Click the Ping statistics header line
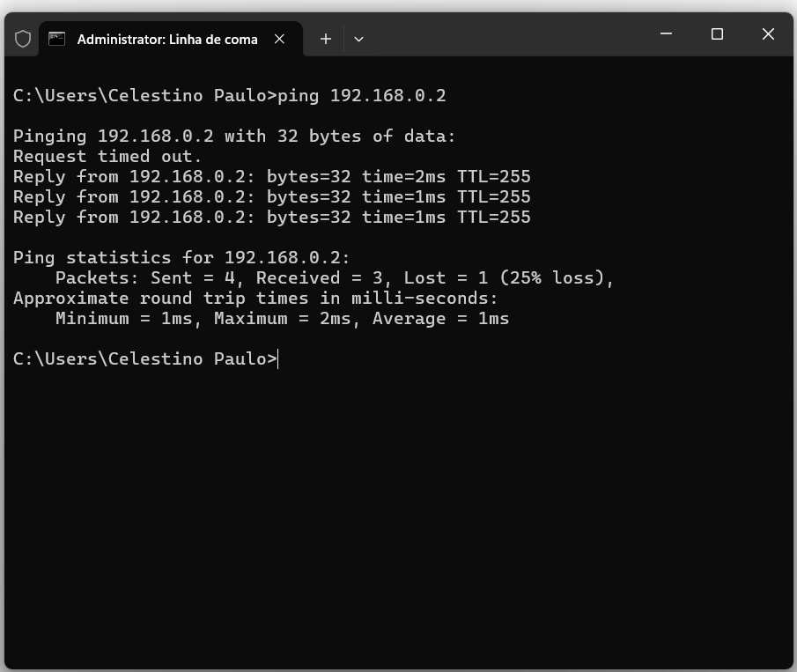The width and height of the screenshot is (797, 672). (x=181, y=258)
